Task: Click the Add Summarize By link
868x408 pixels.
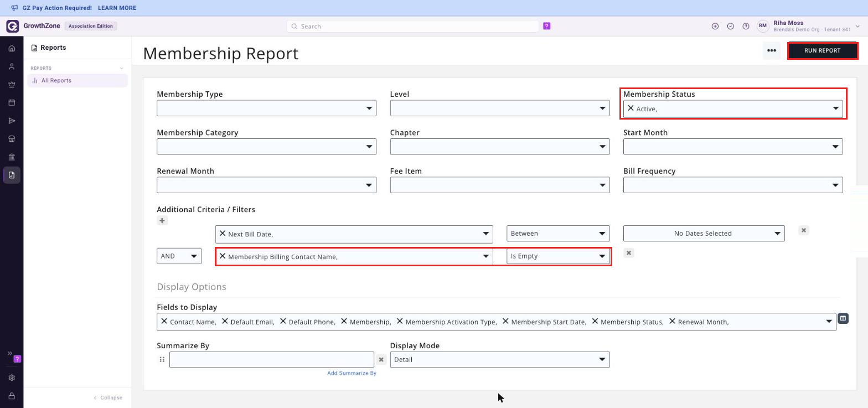Action: (x=352, y=373)
